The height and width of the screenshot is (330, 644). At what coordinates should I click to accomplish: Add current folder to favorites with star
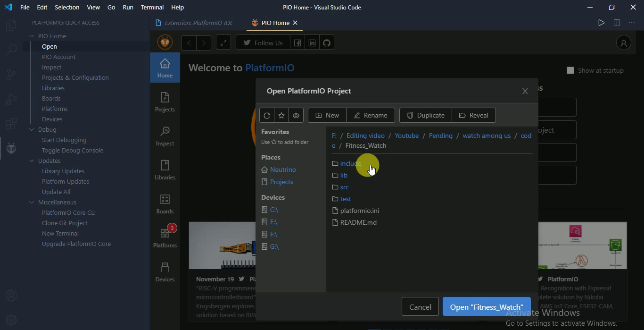pos(281,115)
